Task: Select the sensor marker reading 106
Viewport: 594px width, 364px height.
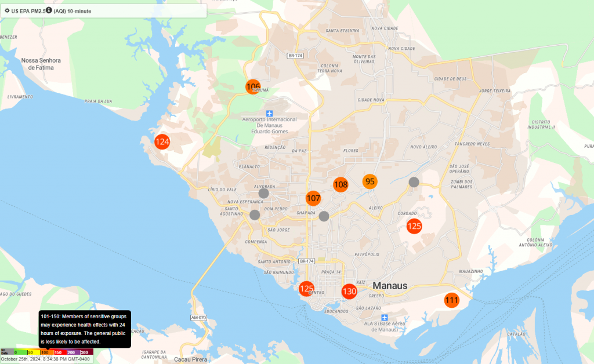Action: pos(253,87)
